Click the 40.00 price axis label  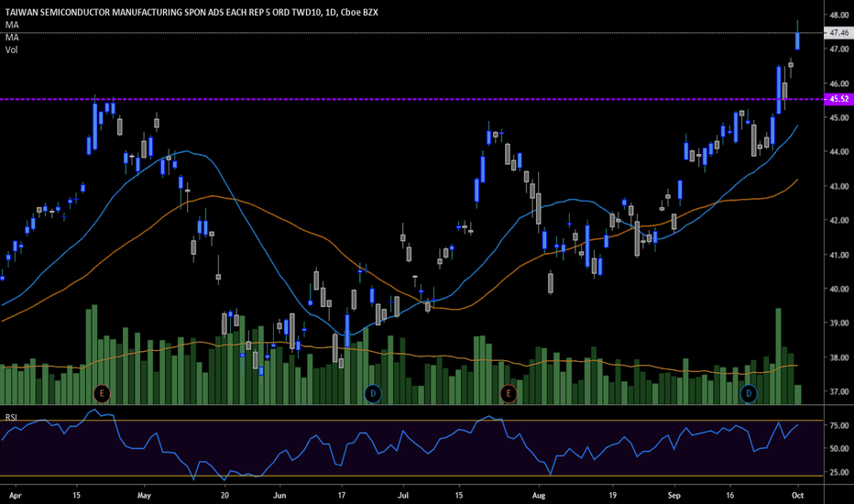(x=838, y=289)
